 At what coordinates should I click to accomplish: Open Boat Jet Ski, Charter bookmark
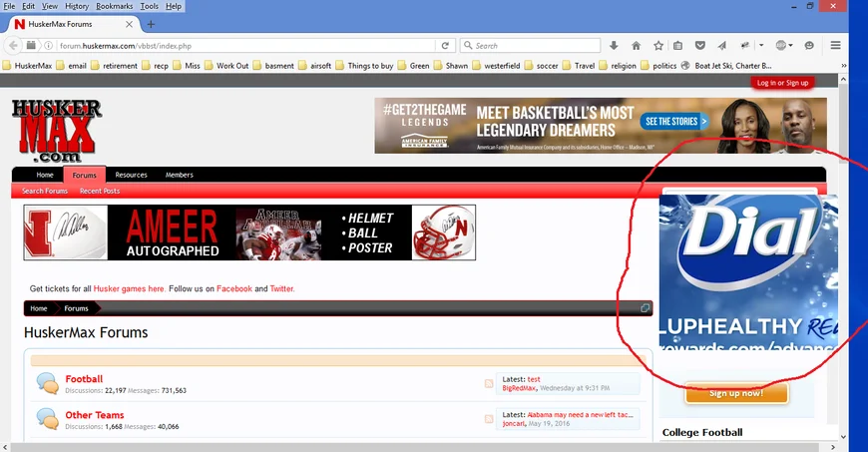click(x=726, y=66)
